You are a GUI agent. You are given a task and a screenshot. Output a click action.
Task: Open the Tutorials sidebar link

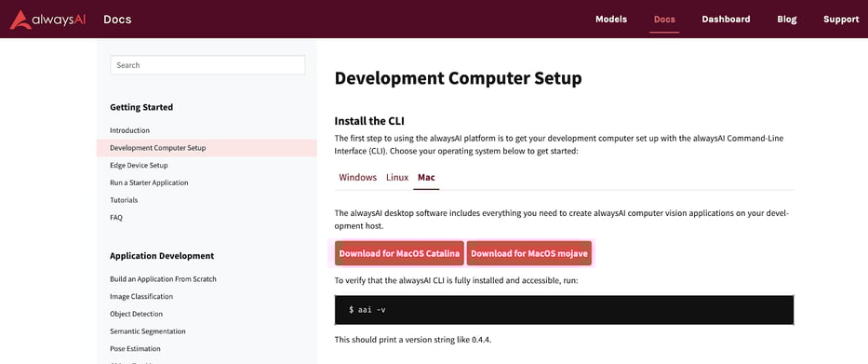124,200
